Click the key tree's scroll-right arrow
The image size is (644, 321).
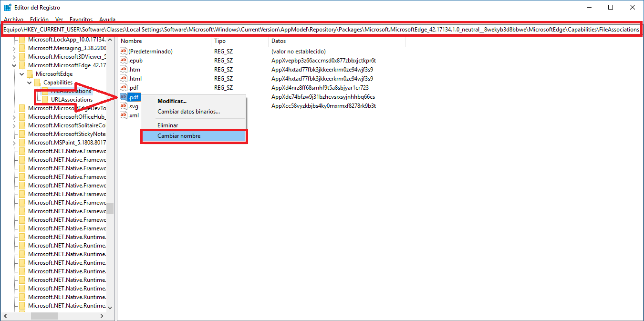click(102, 316)
